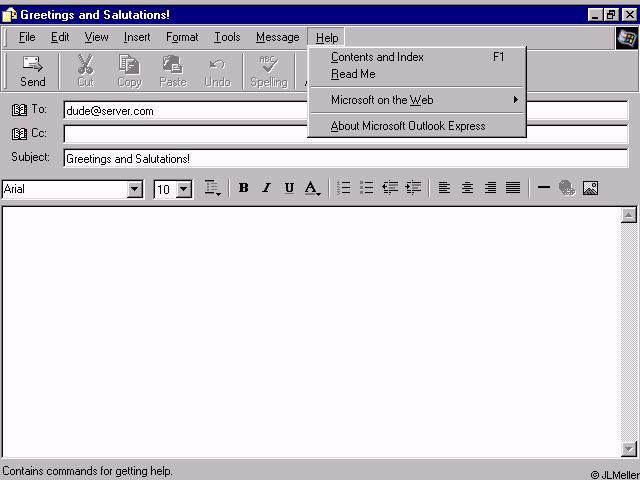Viewport: 640px width, 480px height.
Task: Align text to the left
Action: (444, 188)
